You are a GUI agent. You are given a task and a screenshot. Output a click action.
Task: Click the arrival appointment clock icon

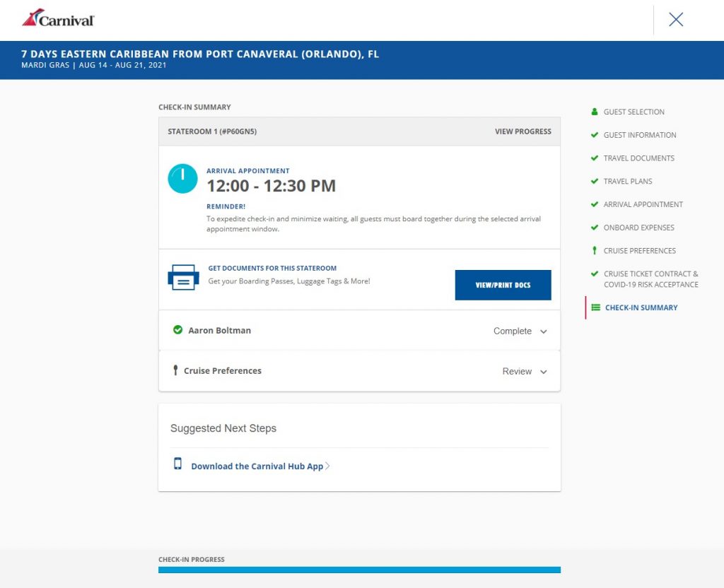tap(182, 179)
